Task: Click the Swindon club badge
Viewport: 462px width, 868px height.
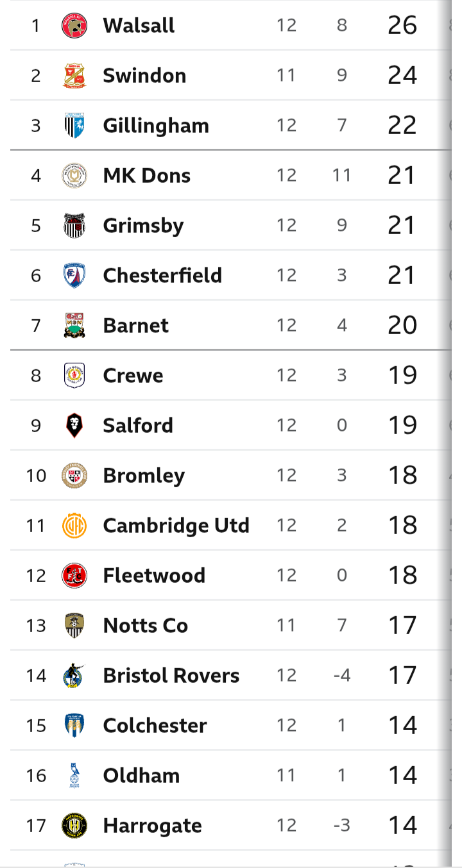Action: (74, 76)
